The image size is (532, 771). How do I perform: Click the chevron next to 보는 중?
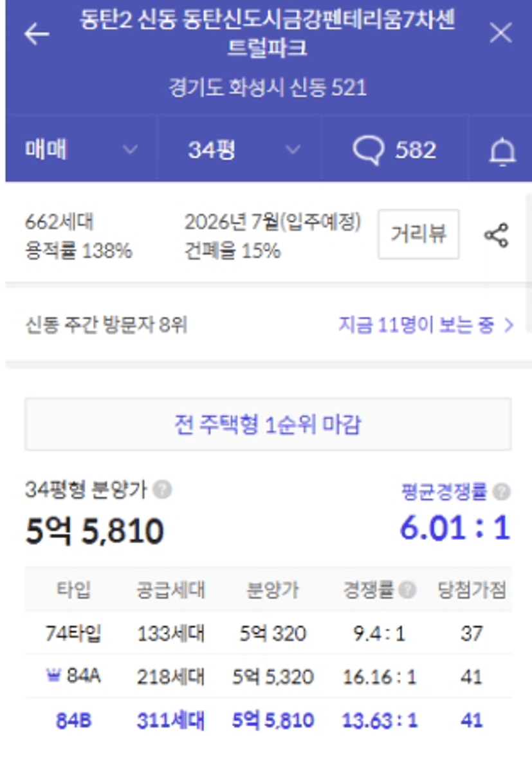coord(509,325)
